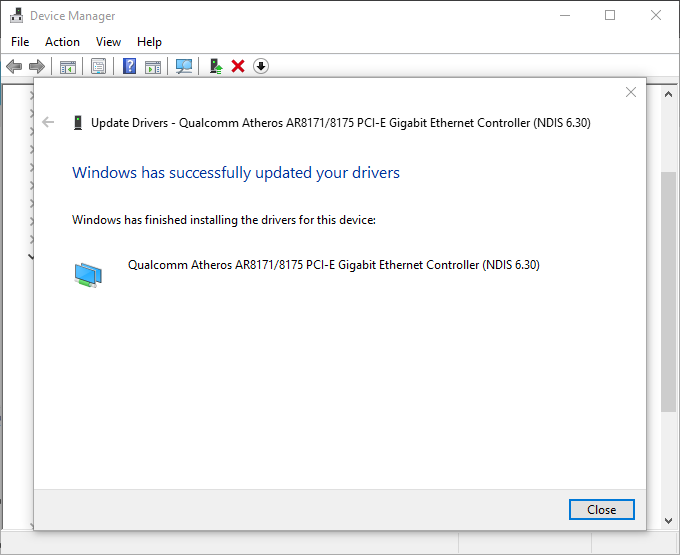Click the 'Device Manager' window title text
Viewport: 680px width, 555px height.
72,16
